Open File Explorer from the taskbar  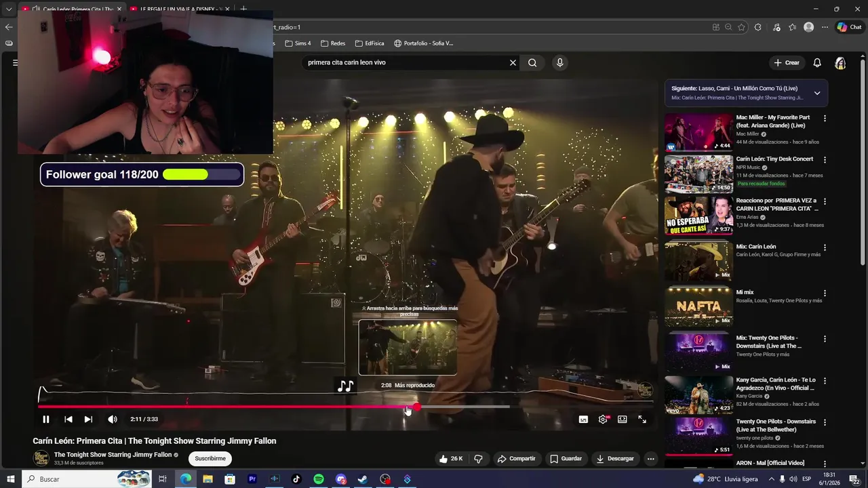tap(208, 479)
